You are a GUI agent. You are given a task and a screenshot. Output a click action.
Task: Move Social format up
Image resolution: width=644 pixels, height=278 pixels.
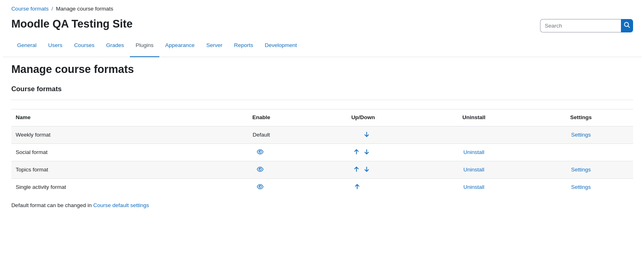(x=356, y=152)
